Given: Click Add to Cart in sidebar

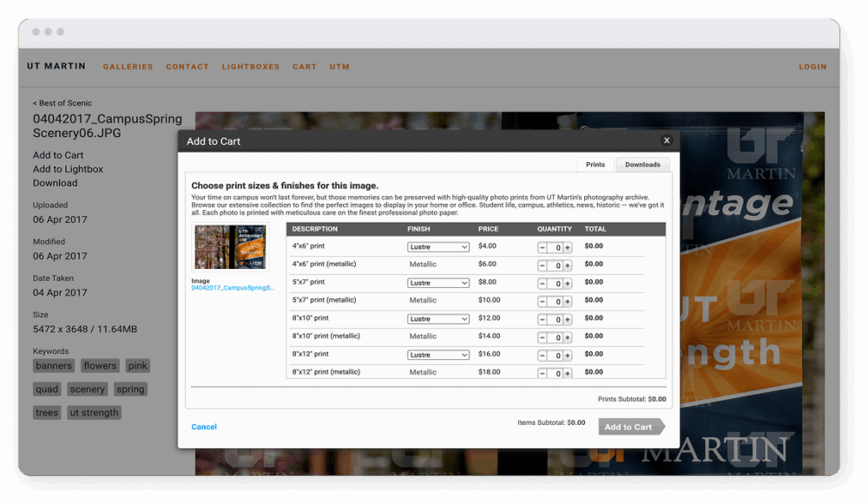Looking at the screenshot, I should (x=58, y=155).
